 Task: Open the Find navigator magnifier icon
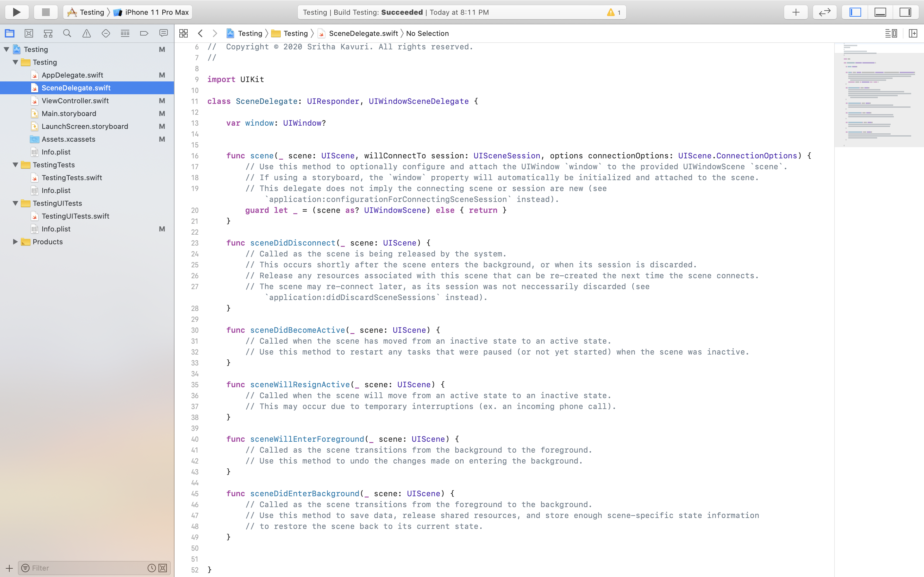[67, 34]
